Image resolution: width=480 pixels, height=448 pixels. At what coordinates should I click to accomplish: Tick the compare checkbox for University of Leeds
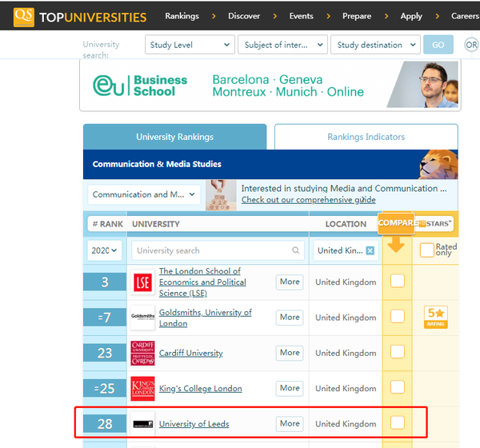pyautogui.click(x=398, y=422)
